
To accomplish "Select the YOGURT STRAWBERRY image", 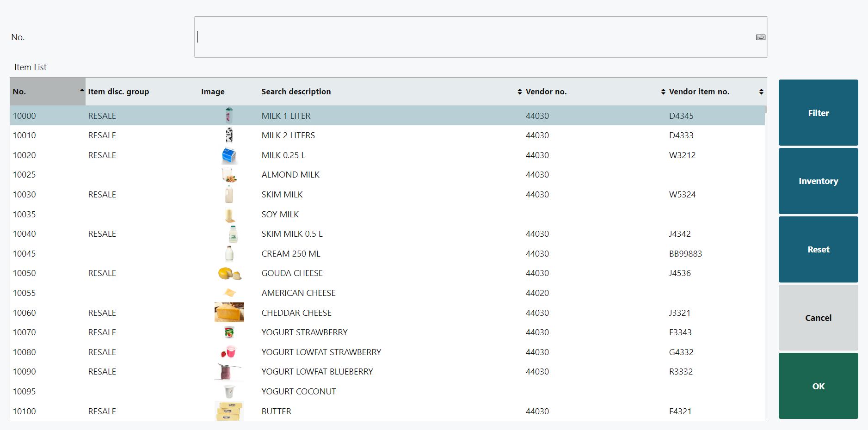I will (229, 332).
